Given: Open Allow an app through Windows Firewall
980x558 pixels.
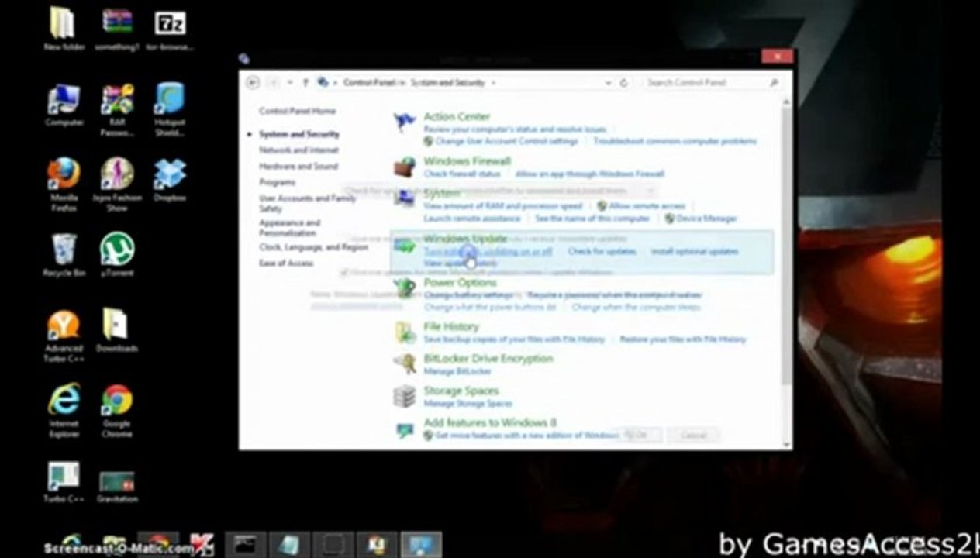Looking at the screenshot, I should pos(590,174).
